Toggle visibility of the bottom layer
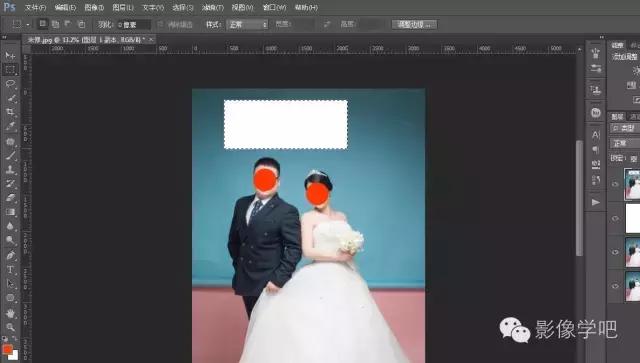This screenshot has width=640, height=363. 615,286
